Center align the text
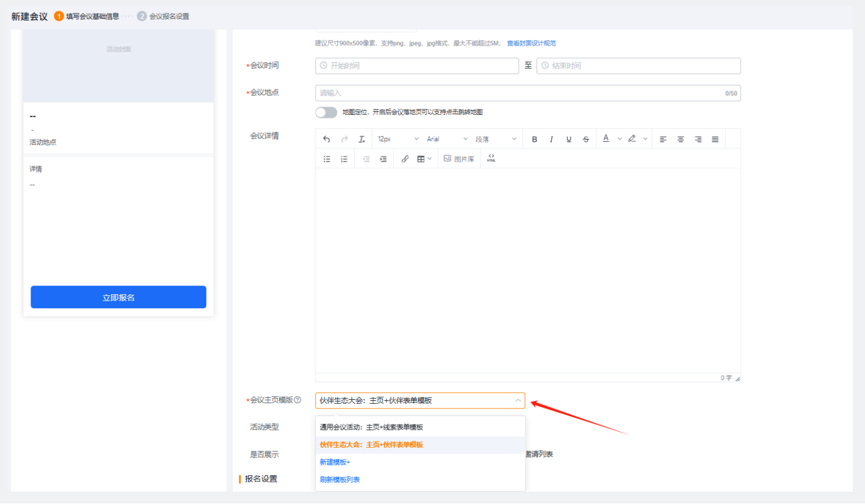The width and height of the screenshot is (865, 504). 681,139
